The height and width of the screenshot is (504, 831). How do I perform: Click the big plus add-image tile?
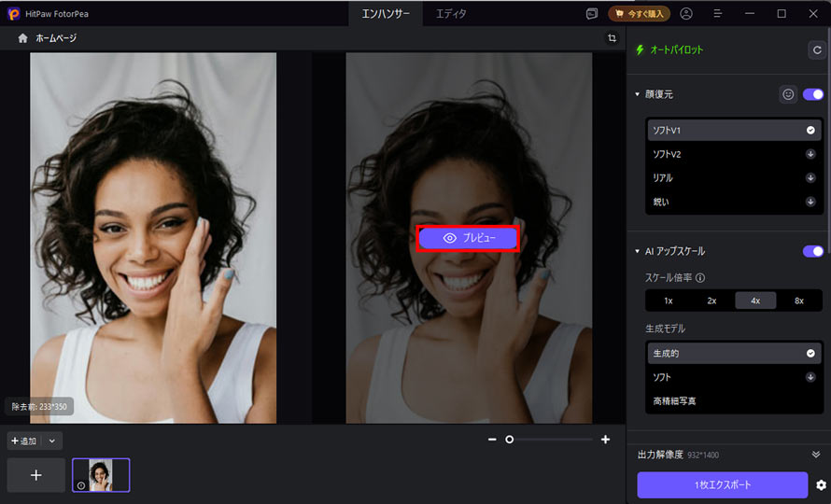pos(36,475)
